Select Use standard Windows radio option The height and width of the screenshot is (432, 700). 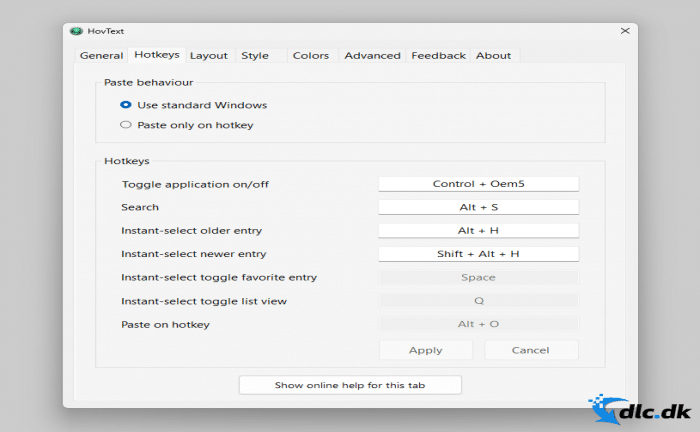[193, 105]
